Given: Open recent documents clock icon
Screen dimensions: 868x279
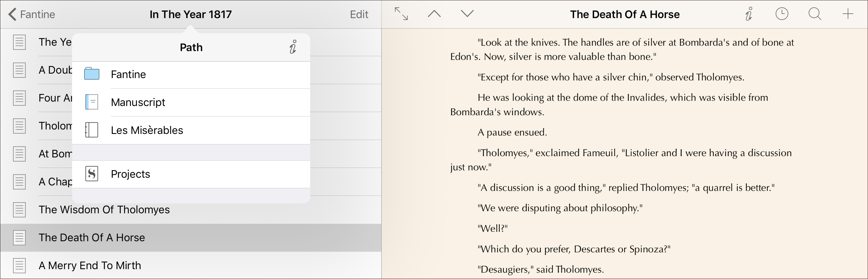Looking at the screenshot, I should (782, 14).
